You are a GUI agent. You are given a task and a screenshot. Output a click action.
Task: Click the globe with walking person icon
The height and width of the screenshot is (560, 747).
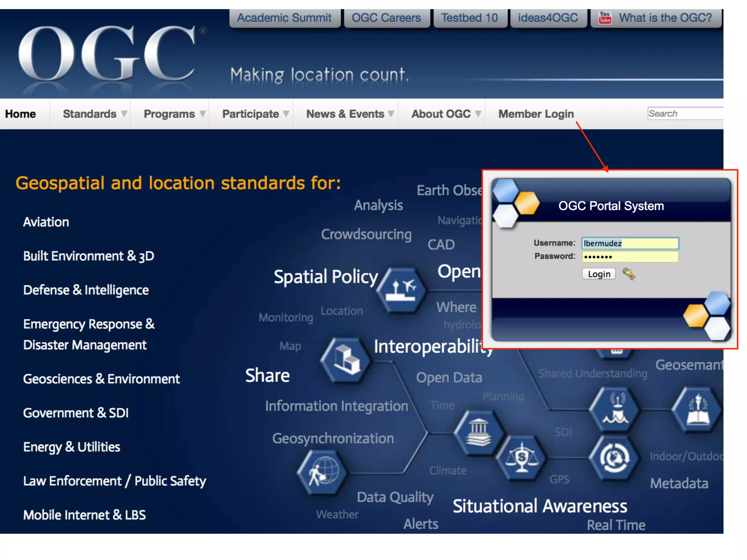tap(322, 472)
